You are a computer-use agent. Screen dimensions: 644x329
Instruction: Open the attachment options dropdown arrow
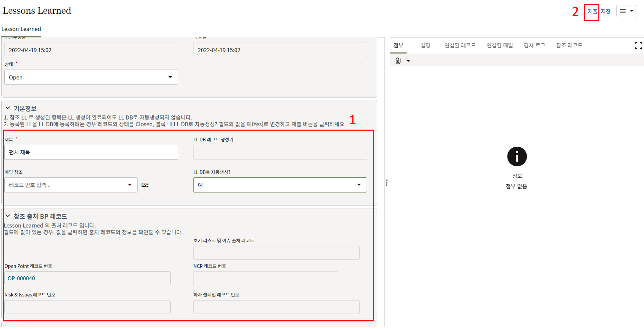[408, 61]
